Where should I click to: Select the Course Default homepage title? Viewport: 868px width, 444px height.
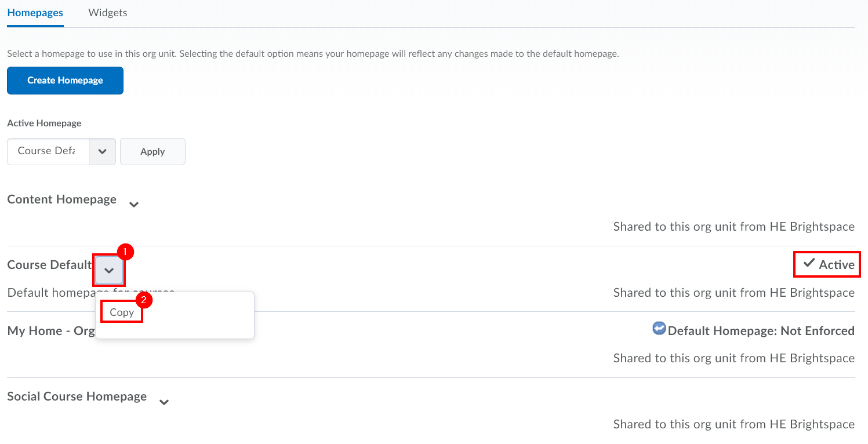(x=49, y=264)
